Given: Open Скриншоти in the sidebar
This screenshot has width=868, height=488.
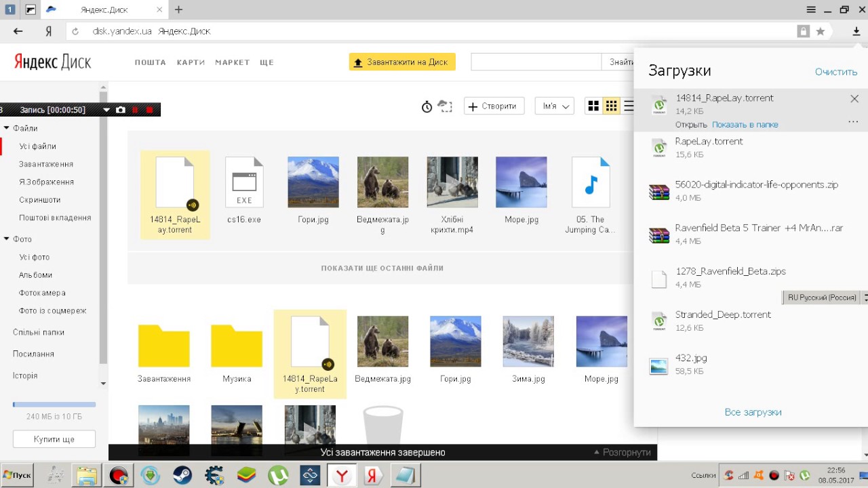Looking at the screenshot, I should coord(40,200).
